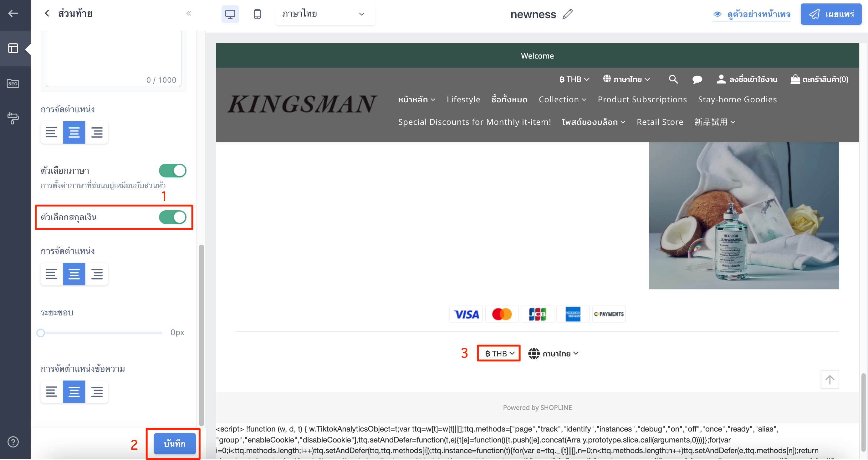This screenshot has height=460, width=868.
Task: Click the Welcome announcement bar
Action: [x=538, y=56]
